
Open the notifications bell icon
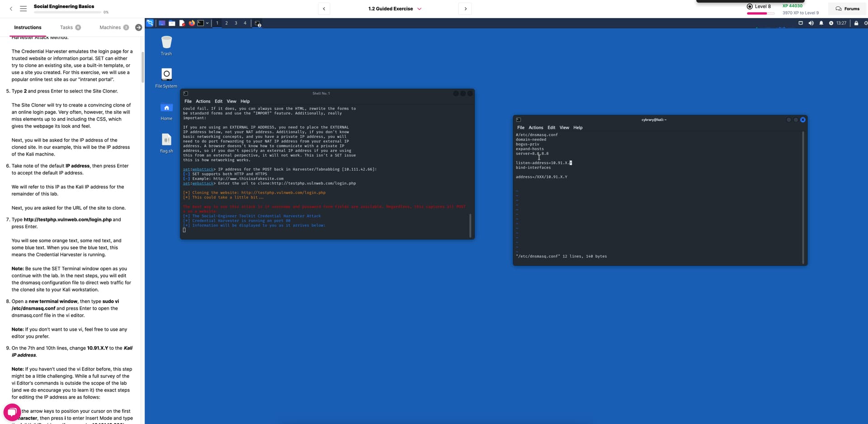click(821, 23)
